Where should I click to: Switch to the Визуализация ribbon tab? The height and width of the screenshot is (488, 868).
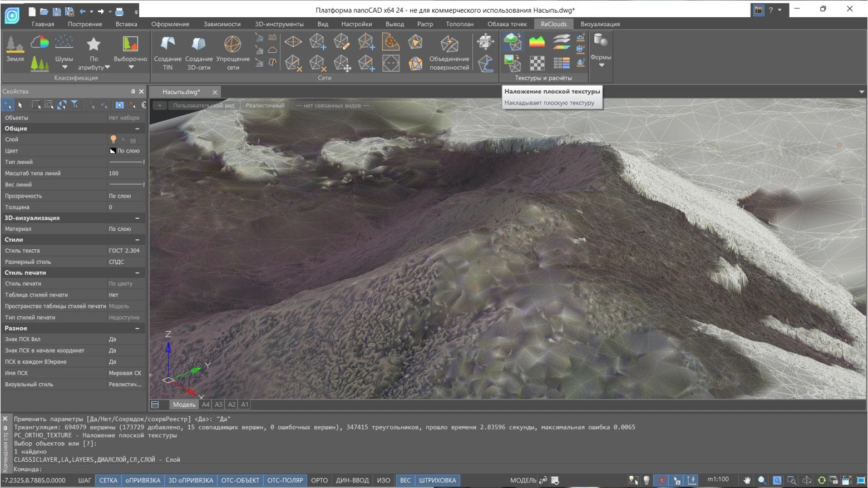click(x=600, y=24)
